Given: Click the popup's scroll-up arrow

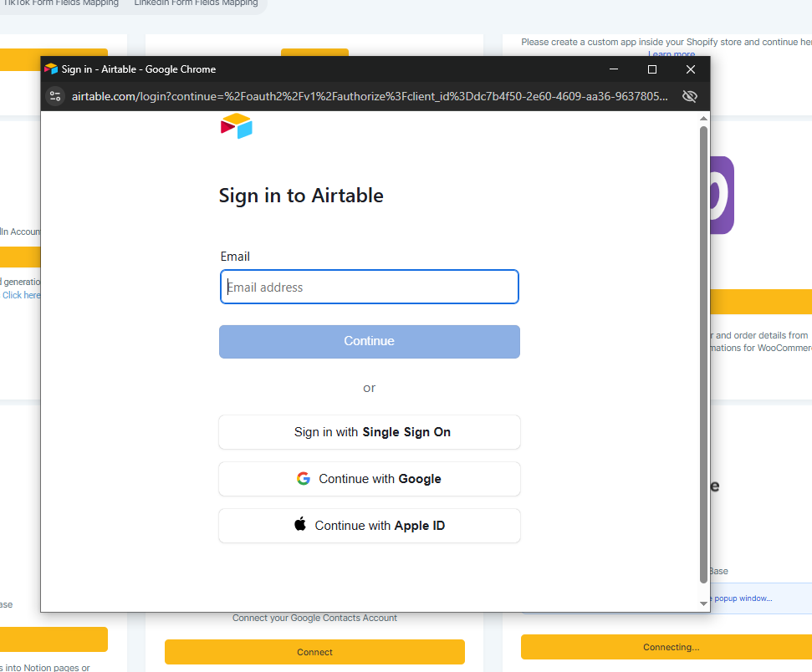Looking at the screenshot, I should coord(703,119).
